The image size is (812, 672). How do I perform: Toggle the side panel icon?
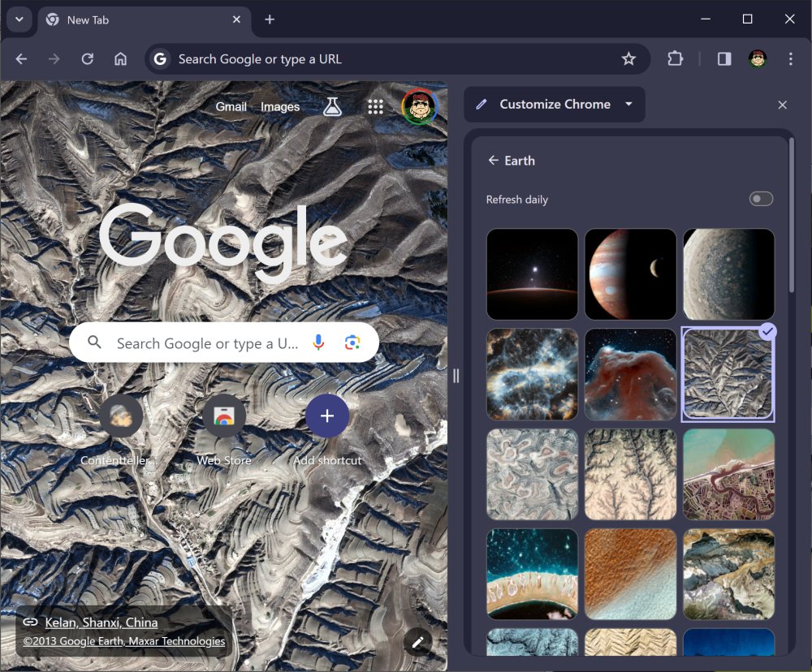tap(724, 59)
